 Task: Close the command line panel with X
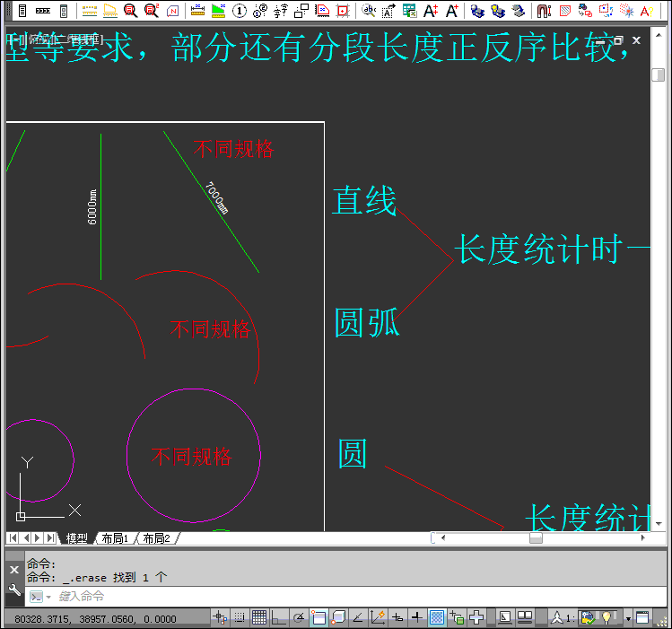tap(13, 569)
